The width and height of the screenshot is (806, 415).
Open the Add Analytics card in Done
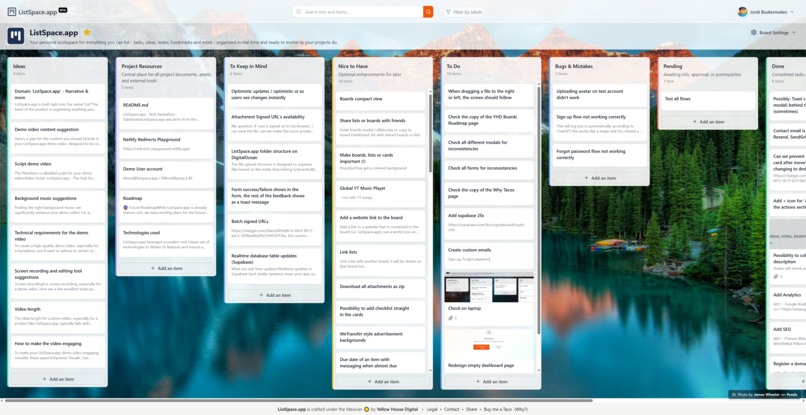(x=787, y=301)
